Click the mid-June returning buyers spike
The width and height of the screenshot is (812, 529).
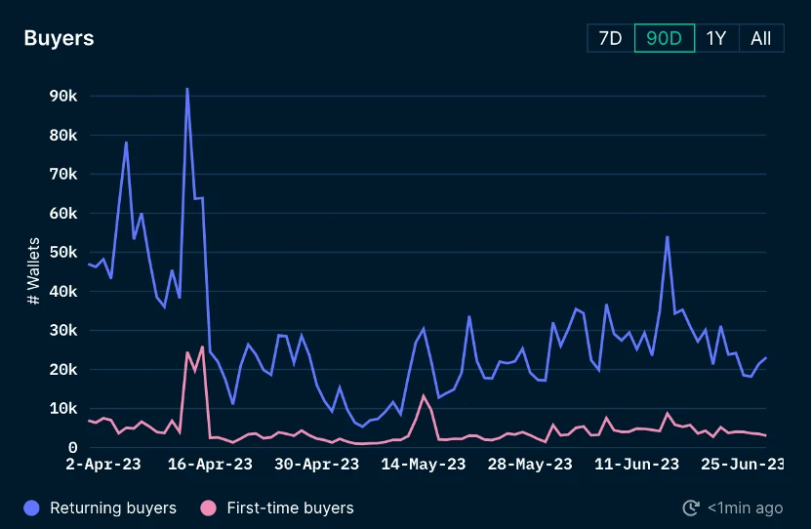tap(667, 237)
